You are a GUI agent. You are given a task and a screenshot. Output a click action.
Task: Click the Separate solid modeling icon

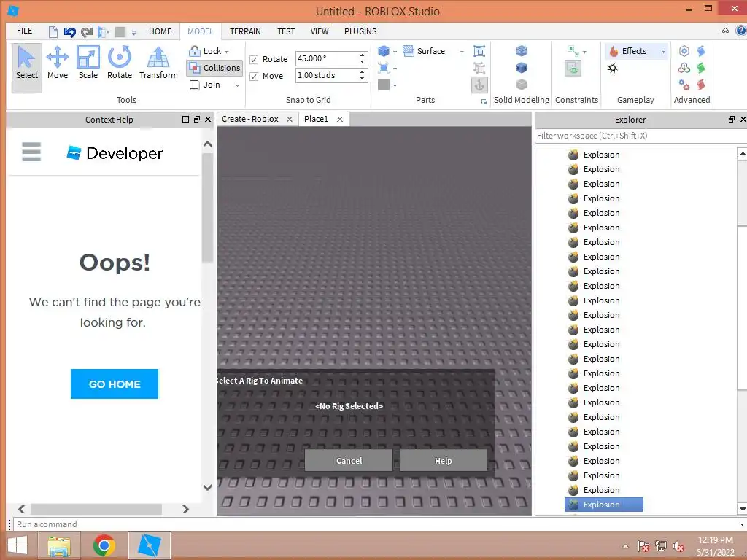tap(522, 85)
